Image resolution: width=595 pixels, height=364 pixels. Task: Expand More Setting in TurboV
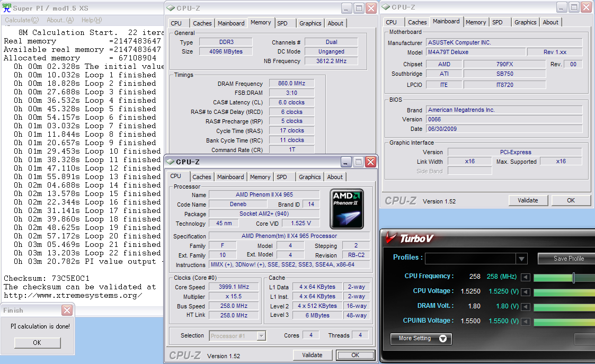coord(421,339)
